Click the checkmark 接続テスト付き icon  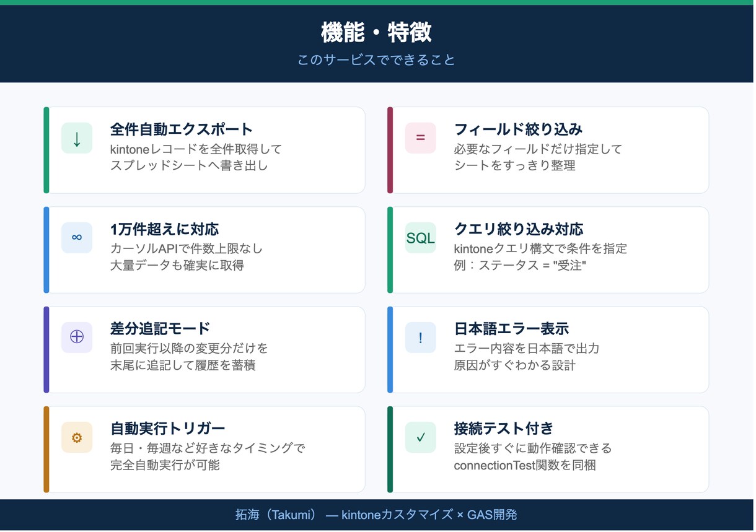421,437
